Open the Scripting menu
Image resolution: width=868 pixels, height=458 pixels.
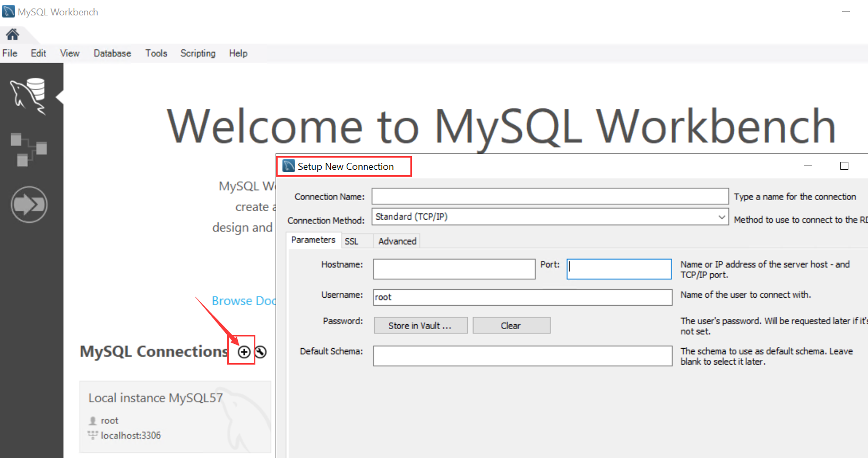[197, 53]
